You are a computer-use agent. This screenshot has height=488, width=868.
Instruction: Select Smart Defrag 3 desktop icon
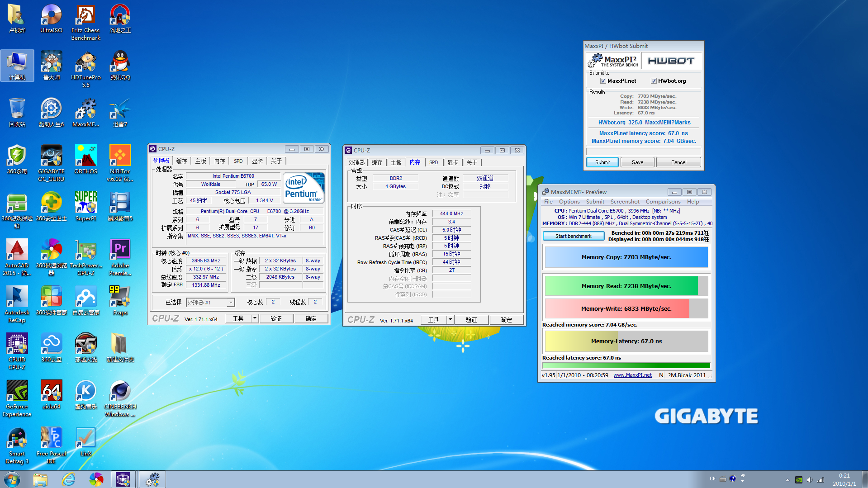coord(17,446)
